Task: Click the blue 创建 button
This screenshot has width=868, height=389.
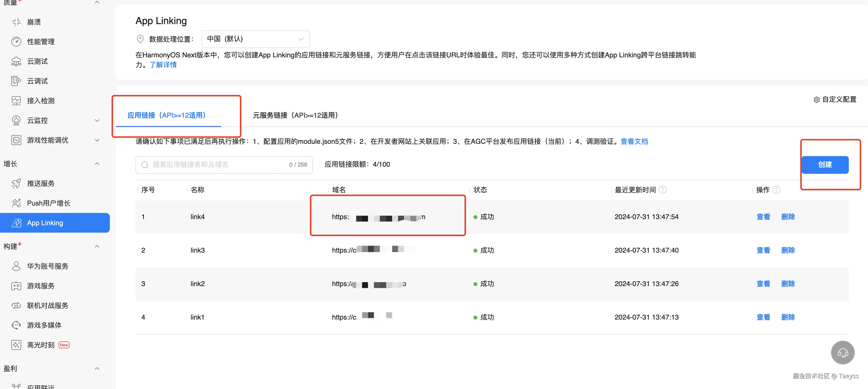Action: [x=825, y=165]
